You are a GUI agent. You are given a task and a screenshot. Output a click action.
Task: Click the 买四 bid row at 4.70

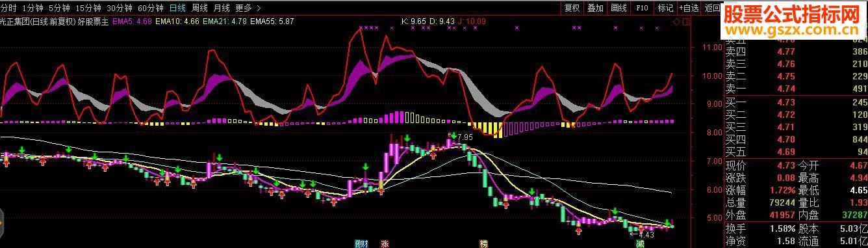tap(796, 139)
